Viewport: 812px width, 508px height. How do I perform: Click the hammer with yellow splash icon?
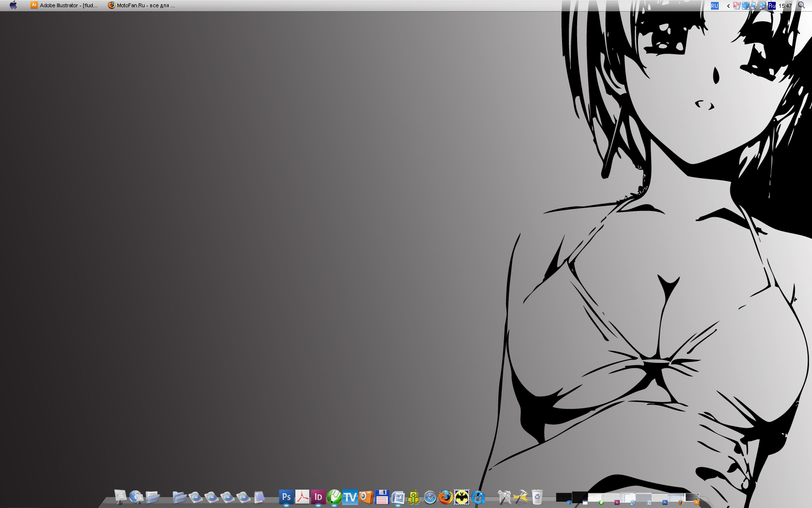(x=521, y=497)
